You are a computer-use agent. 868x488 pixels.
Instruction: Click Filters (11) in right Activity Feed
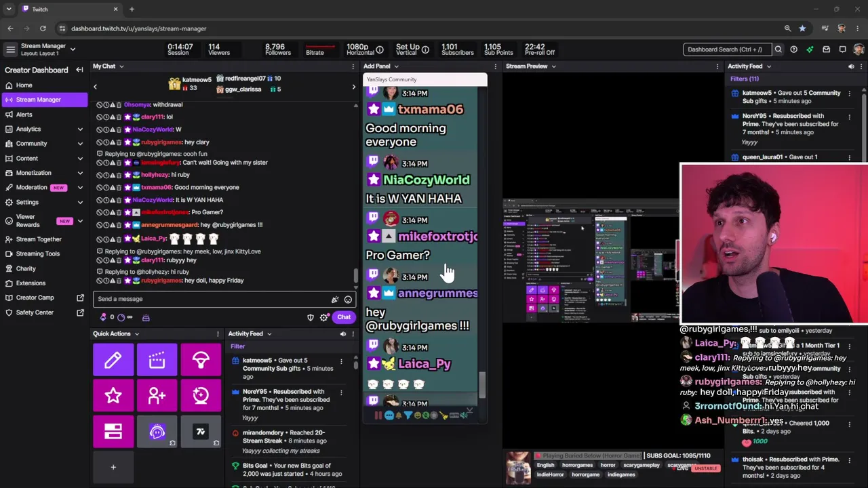(x=745, y=79)
